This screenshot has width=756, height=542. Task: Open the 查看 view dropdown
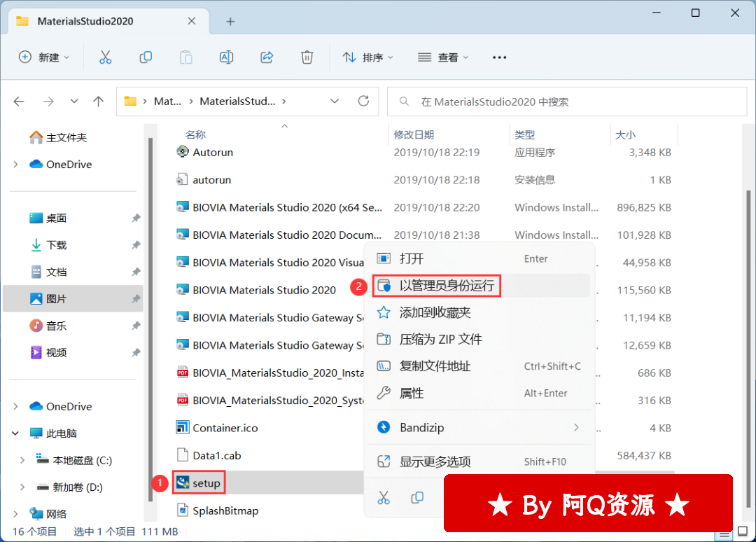coord(442,57)
